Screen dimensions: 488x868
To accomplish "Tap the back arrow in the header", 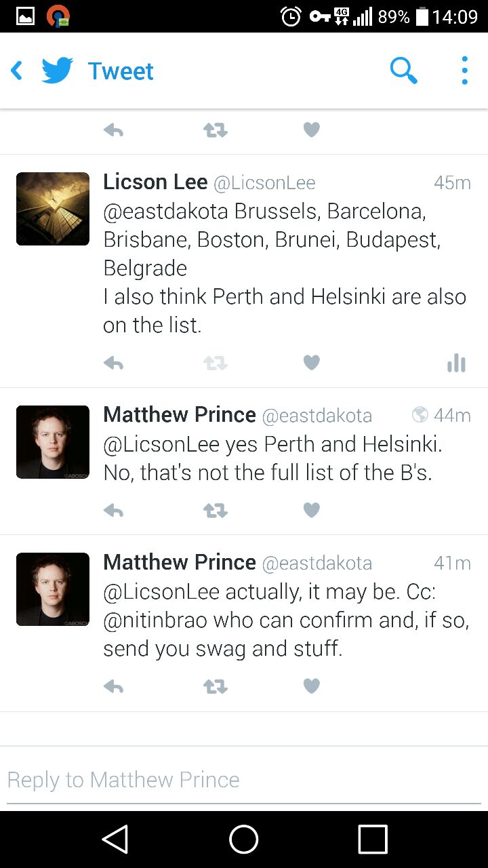I will point(17,71).
